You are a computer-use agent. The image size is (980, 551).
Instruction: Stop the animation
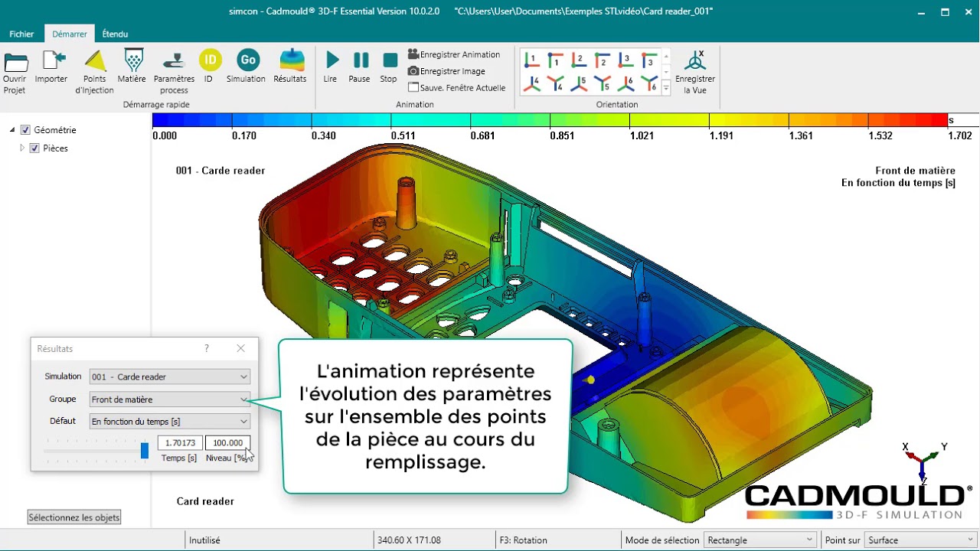tap(390, 60)
